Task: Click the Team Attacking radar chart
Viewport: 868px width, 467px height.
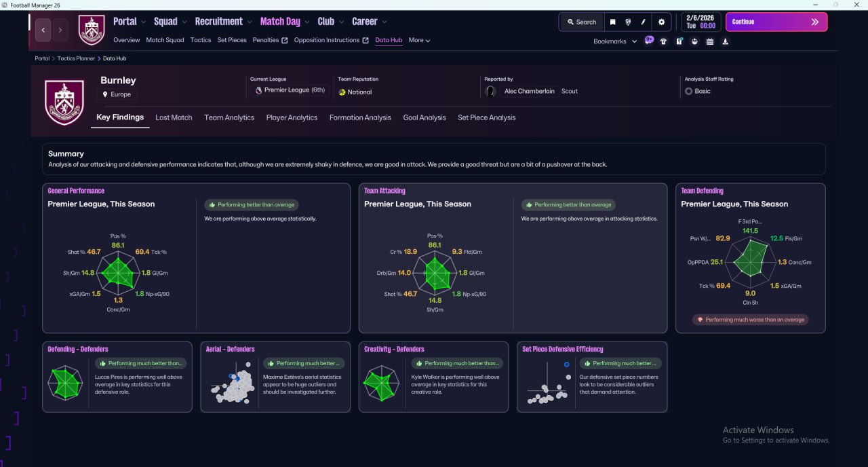Action: coord(435,273)
